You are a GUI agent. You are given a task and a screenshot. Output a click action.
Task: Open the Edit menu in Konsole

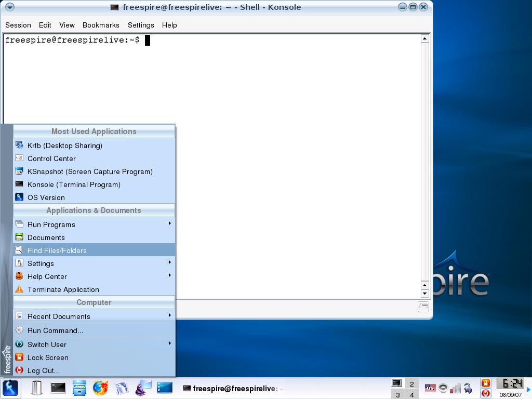tap(45, 25)
